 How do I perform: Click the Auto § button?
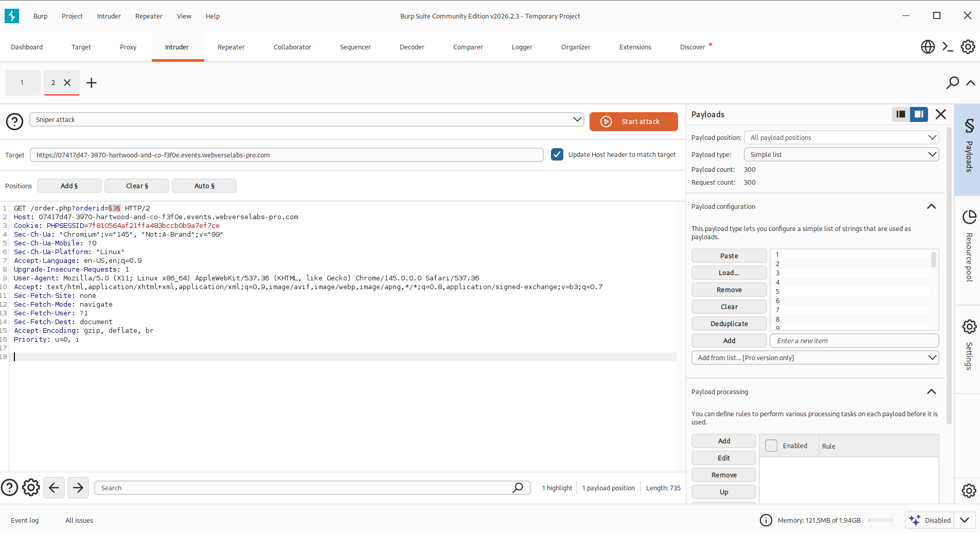click(204, 186)
